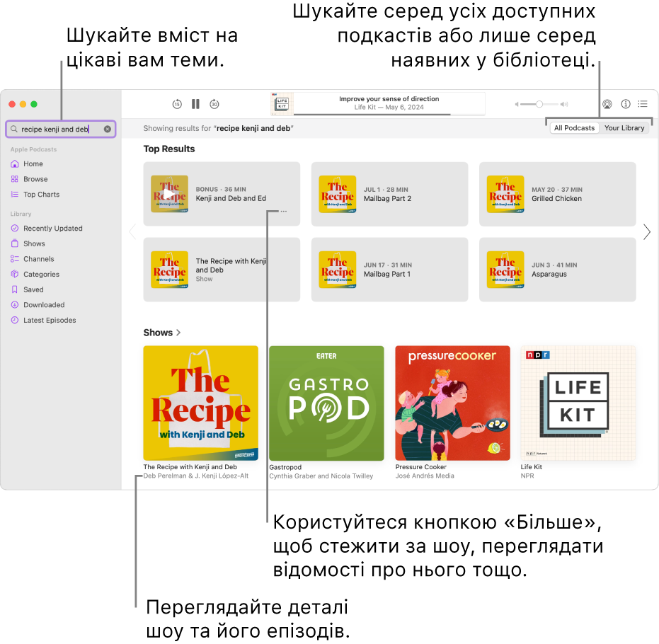Open More menu for Kenji and Deb and Ed
The height and width of the screenshot is (644, 659).
coord(284,212)
